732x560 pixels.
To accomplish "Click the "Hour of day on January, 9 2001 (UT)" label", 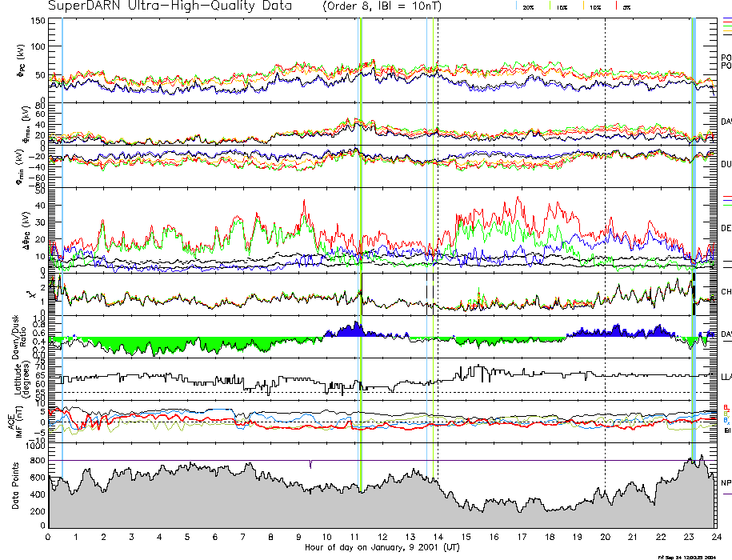I will pos(382,548).
